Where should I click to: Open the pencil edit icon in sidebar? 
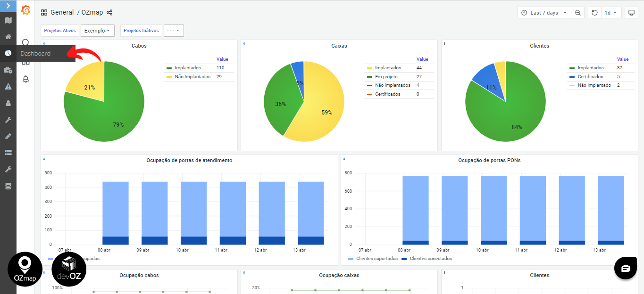click(8, 136)
